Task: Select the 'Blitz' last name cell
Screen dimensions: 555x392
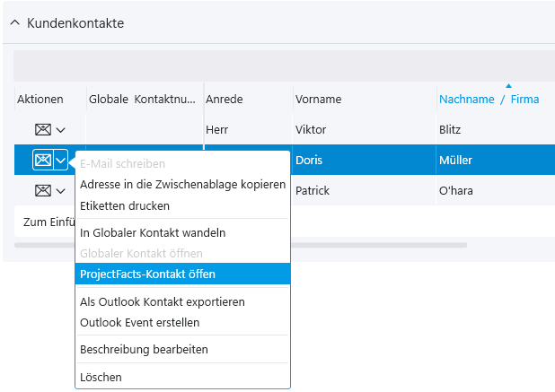Action: click(450, 130)
